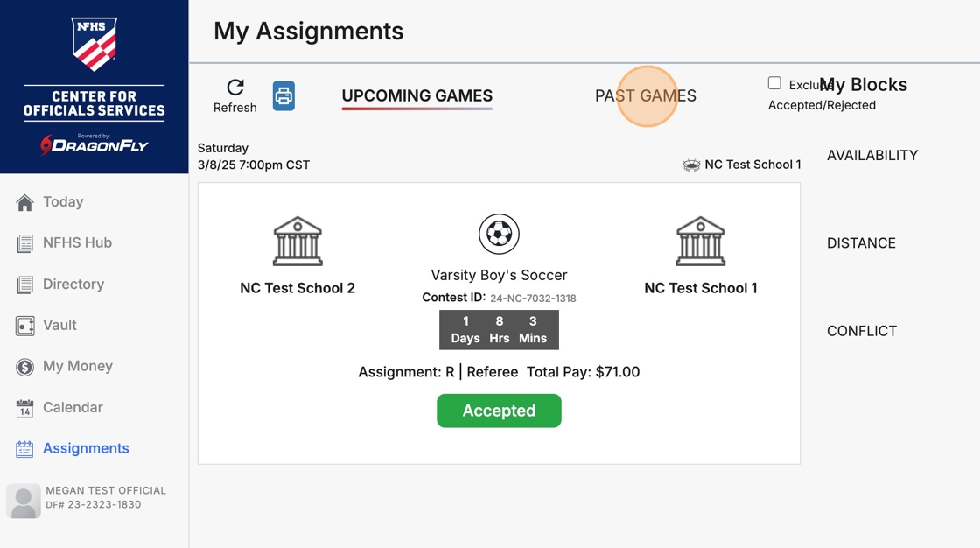The width and height of the screenshot is (980, 548).
Task: Click the soccer ball sport icon
Action: 499,234
